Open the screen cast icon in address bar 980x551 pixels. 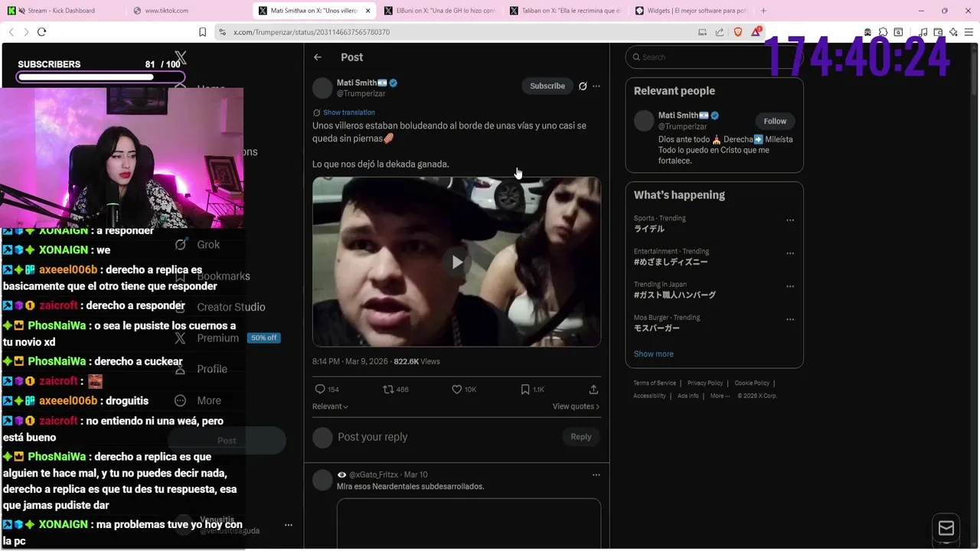702,32
